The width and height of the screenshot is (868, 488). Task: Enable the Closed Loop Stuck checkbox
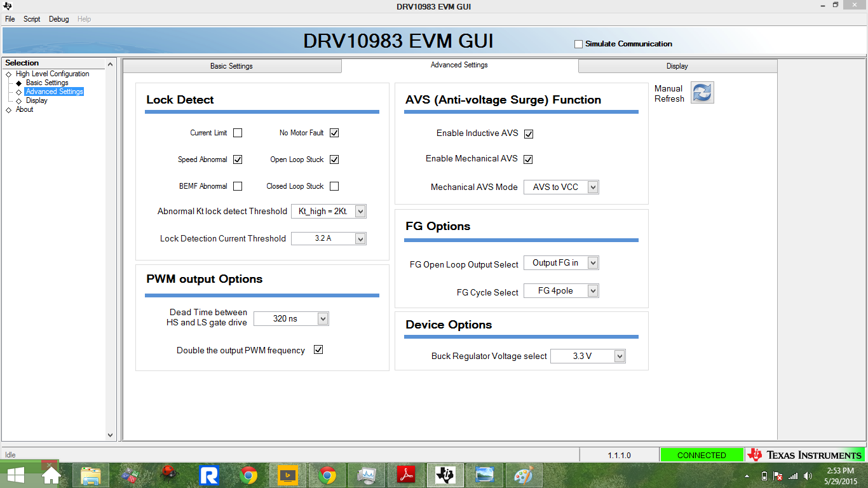tap(334, 186)
